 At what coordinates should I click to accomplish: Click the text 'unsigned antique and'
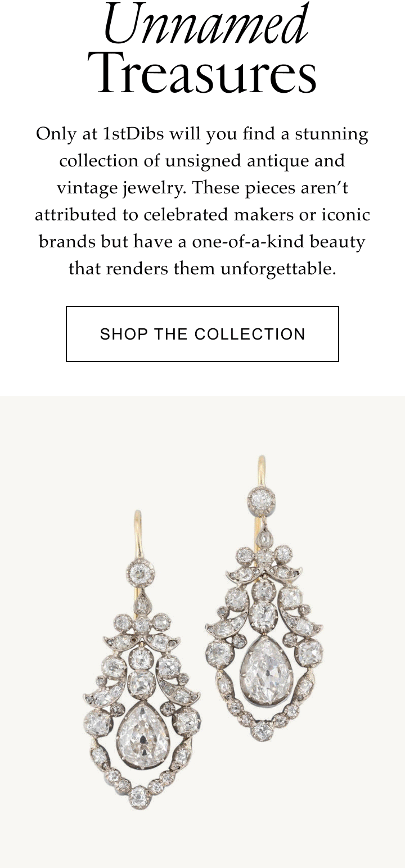(x=255, y=161)
